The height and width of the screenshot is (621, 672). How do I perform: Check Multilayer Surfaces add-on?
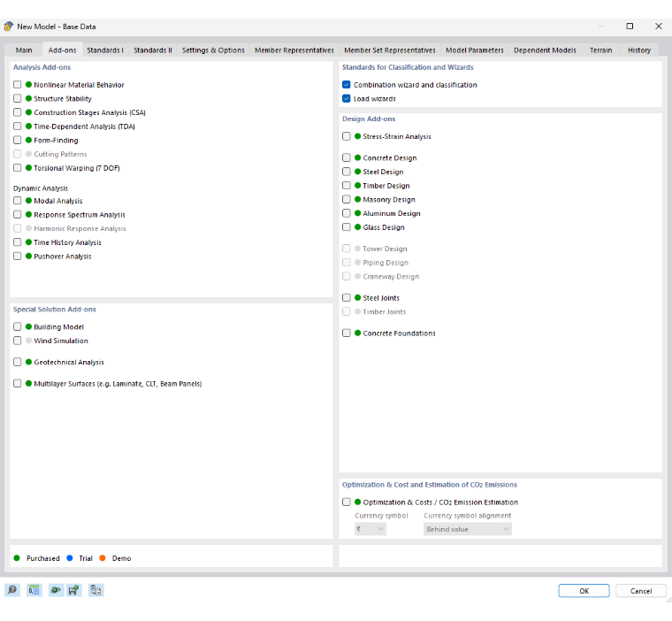pyautogui.click(x=17, y=383)
